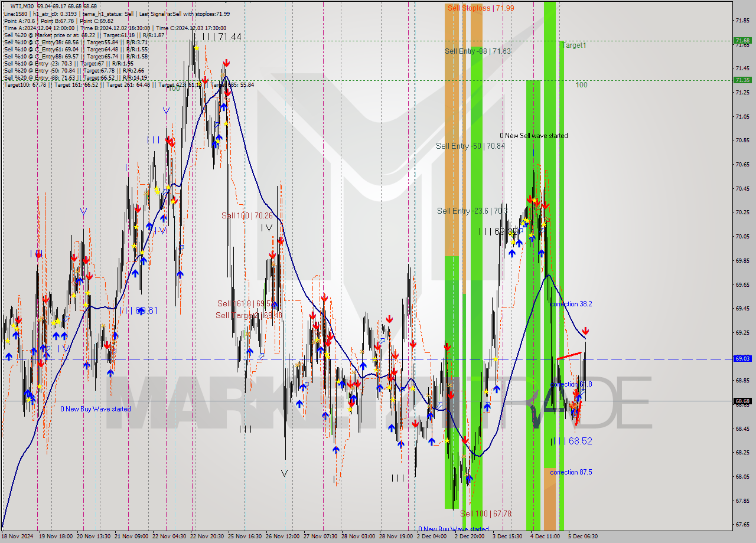
Task: Click 70.45 on the price axis
Action: pyautogui.click(x=742, y=189)
